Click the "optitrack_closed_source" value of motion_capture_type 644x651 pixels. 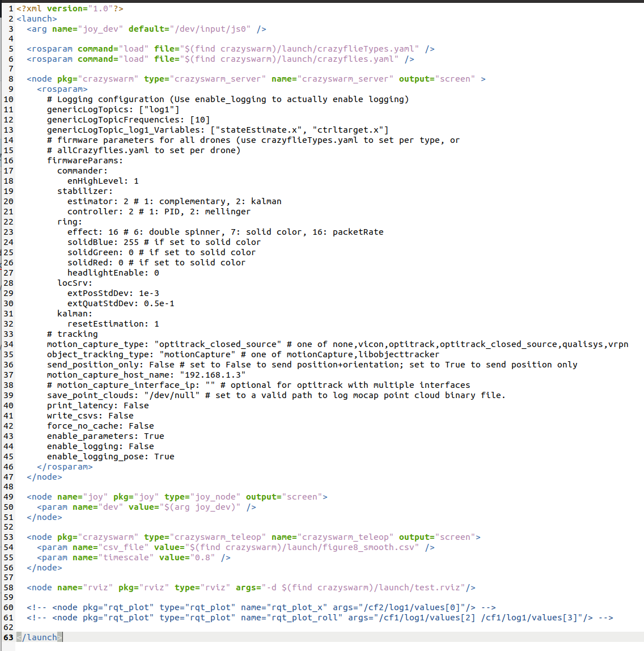(x=218, y=344)
